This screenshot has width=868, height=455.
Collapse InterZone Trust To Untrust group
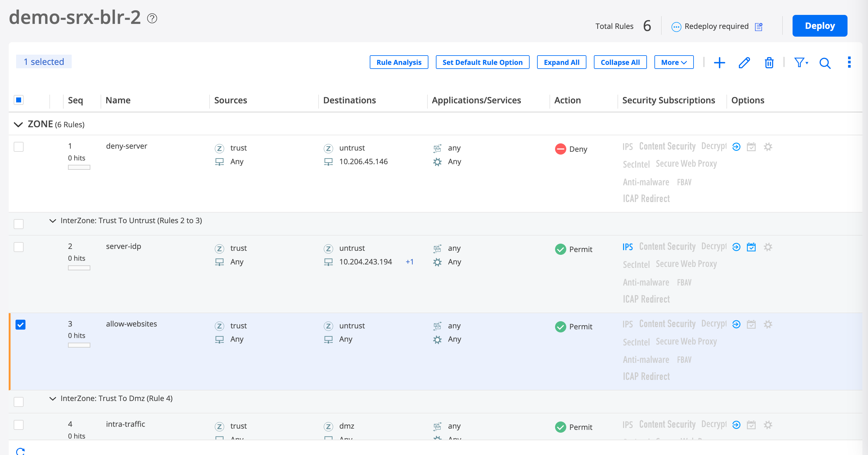pyautogui.click(x=52, y=221)
